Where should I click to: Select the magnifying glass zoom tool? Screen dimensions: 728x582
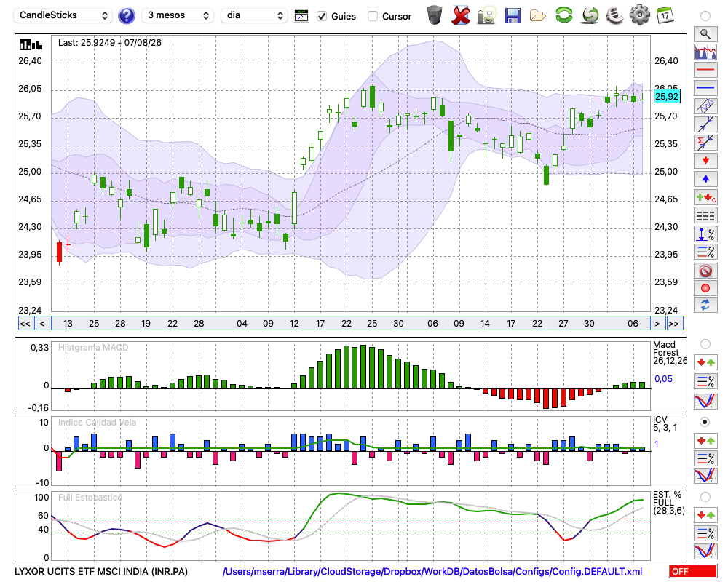point(705,34)
